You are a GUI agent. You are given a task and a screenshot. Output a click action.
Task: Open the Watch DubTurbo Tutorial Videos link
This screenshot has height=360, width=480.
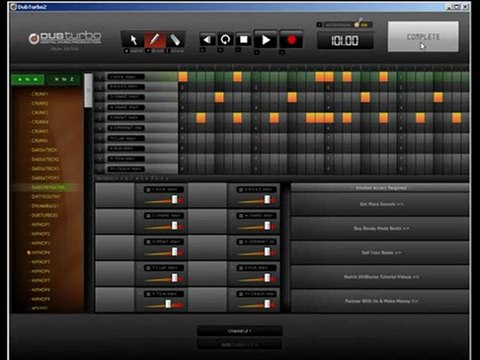click(x=381, y=277)
